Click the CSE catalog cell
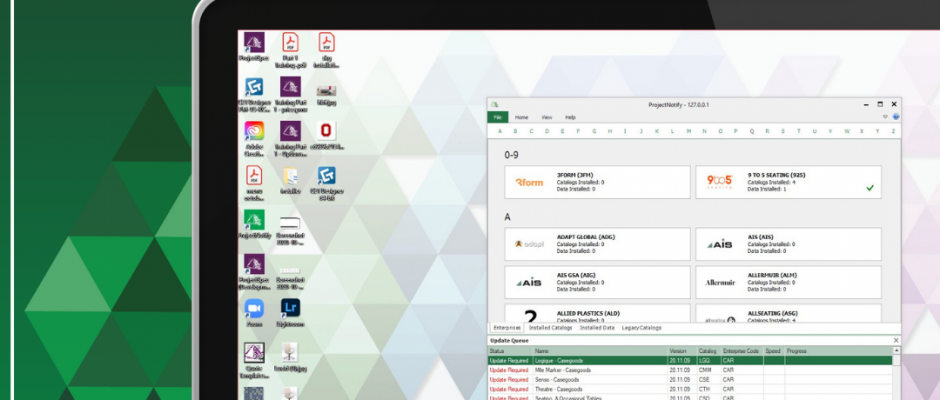Viewport: 940px width, 400px height. pos(709,380)
